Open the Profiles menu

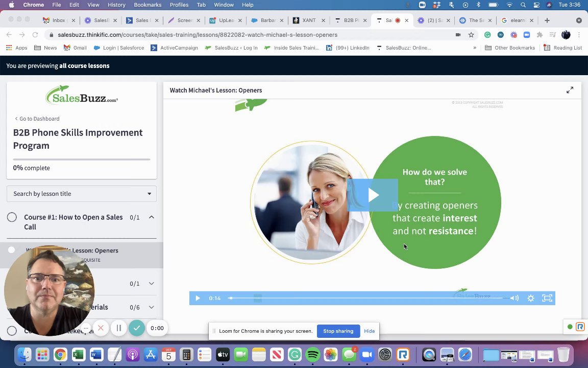point(179,5)
